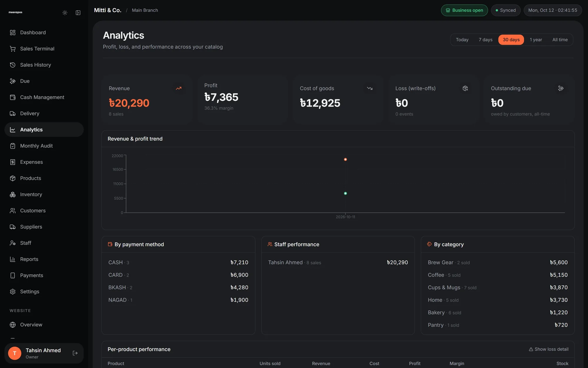Viewport: 588px width, 368px height.
Task: Open Cash Management
Action: point(44,97)
